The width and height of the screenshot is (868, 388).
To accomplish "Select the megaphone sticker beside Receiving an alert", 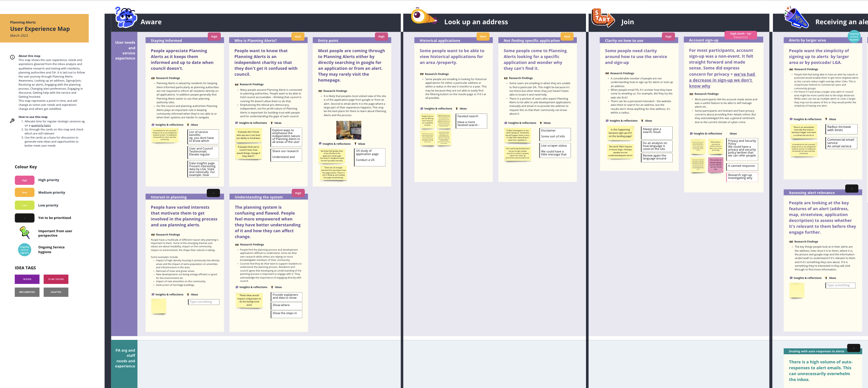I will [x=796, y=17].
